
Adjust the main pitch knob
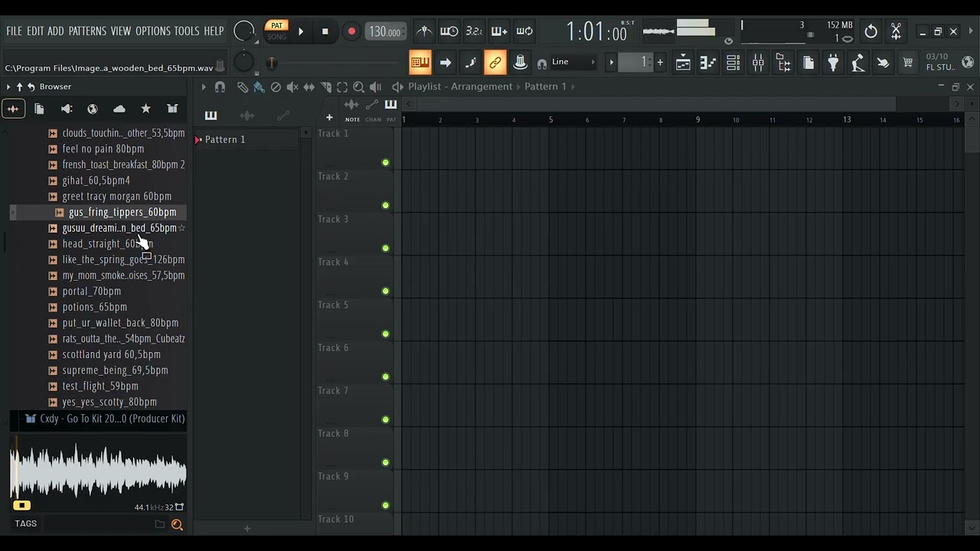click(243, 63)
